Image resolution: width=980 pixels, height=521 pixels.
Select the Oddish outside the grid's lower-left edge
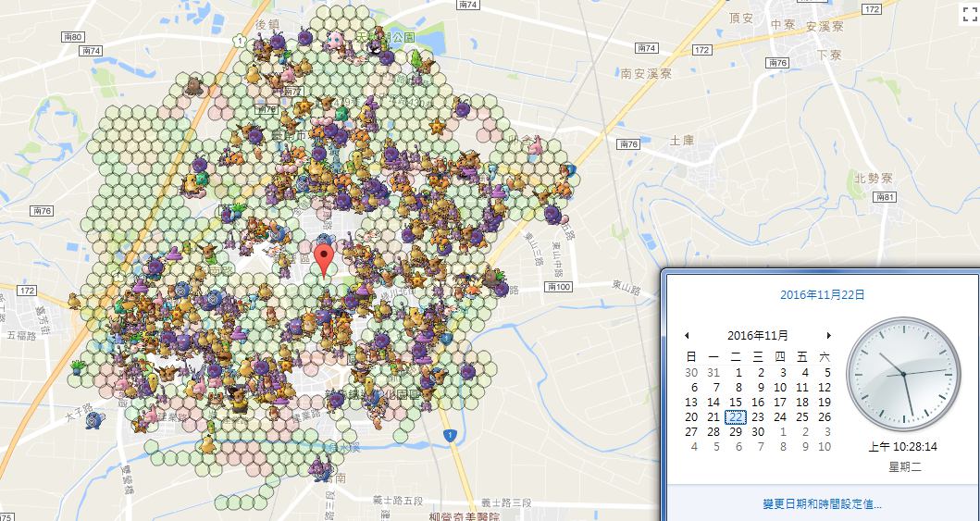(x=78, y=366)
